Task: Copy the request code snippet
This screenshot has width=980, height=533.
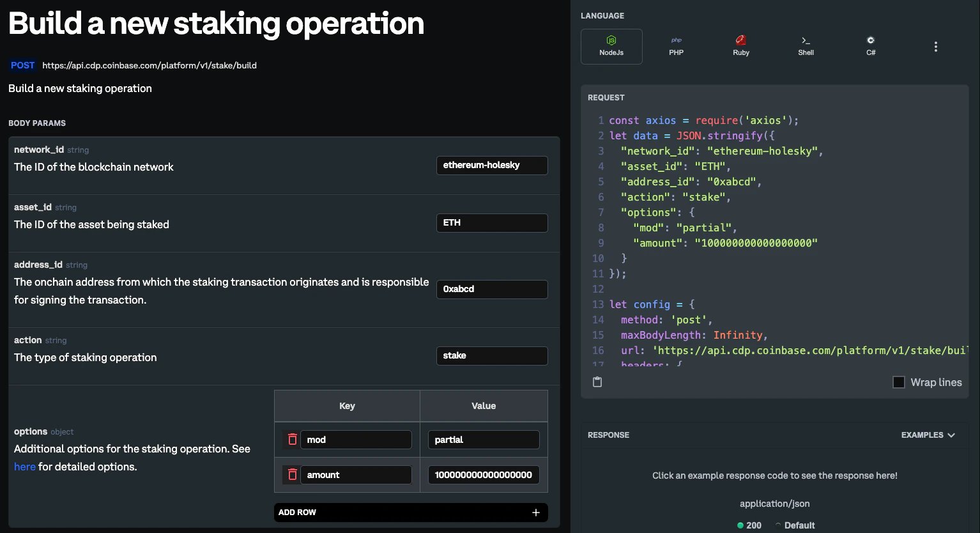Action: [x=597, y=382]
